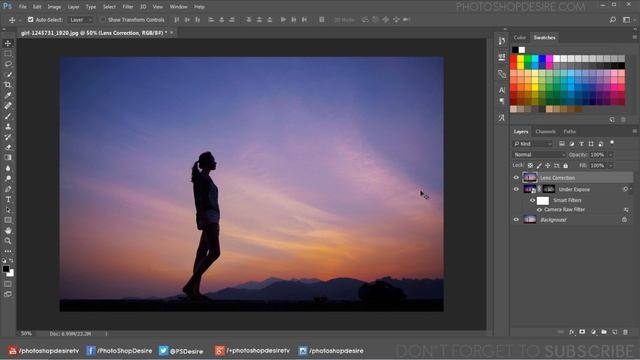The height and width of the screenshot is (360, 640).
Task: Select the Path Selection tool
Action: pyautogui.click(x=8, y=210)
